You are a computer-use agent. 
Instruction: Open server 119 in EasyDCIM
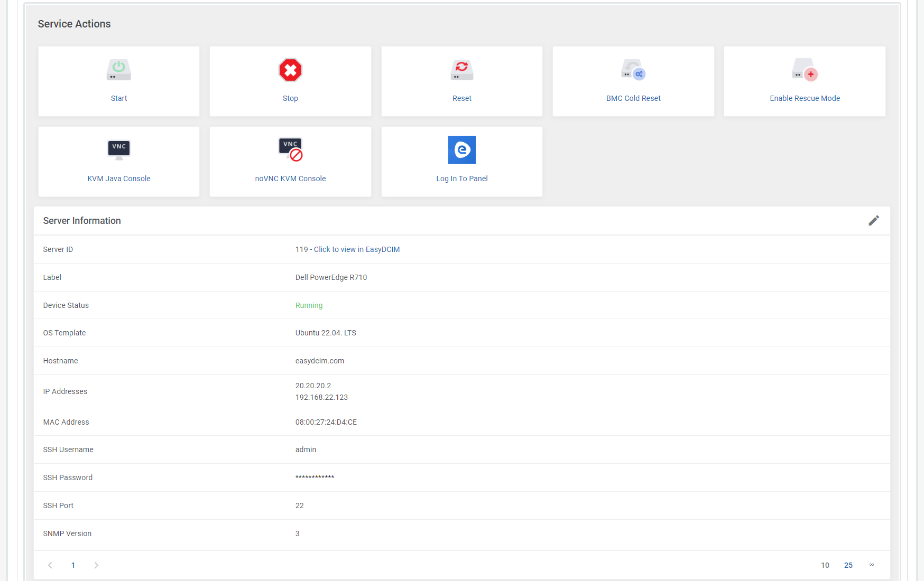pos(356,249)
